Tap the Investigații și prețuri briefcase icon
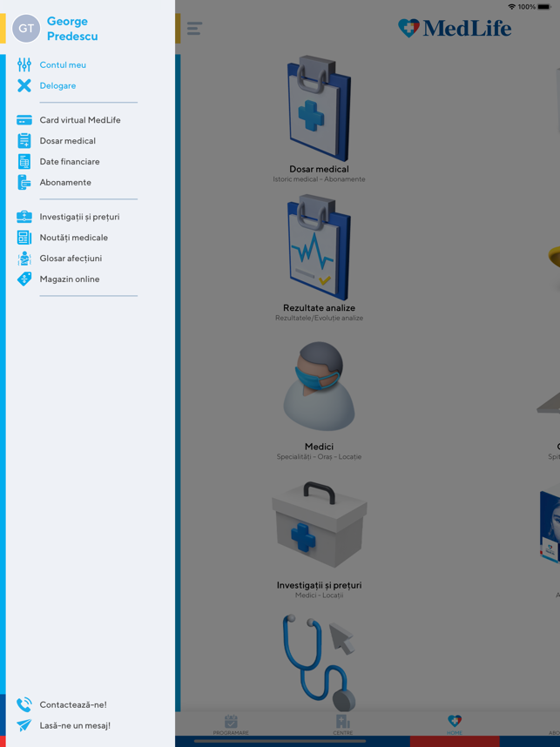 [x=24, y=217]
